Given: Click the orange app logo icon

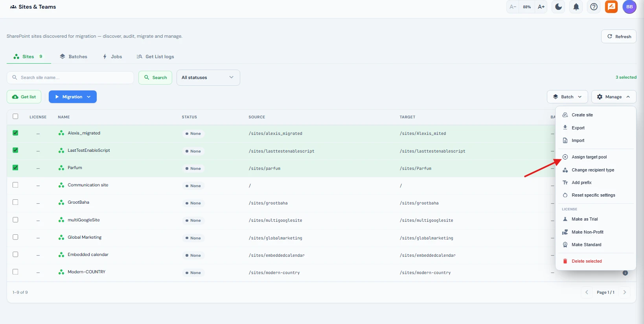Looking at the screenshot, I should coord(611,7).
